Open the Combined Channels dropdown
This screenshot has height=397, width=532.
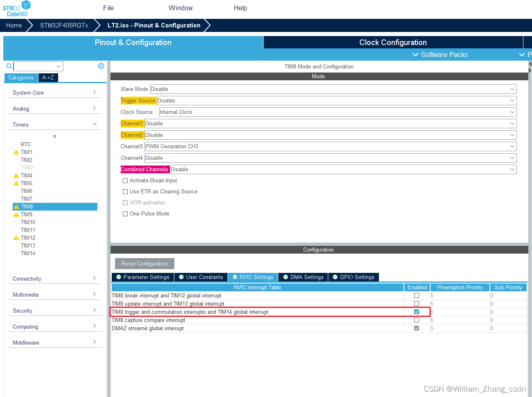point(343,169)
